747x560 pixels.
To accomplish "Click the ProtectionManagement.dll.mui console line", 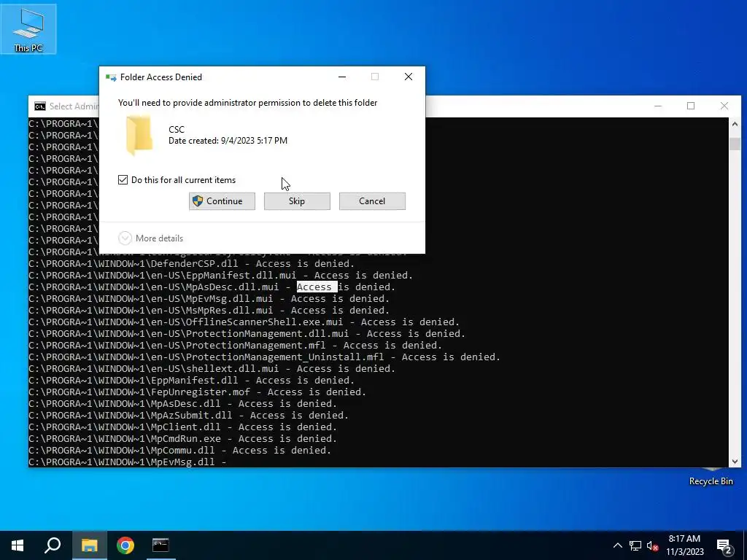I will pyautogui.click(x=247, y=334).
